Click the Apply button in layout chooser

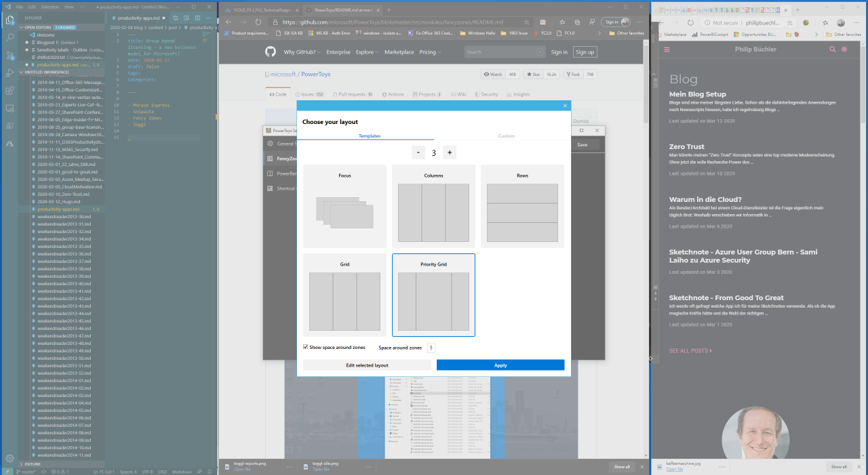[500, 365]
